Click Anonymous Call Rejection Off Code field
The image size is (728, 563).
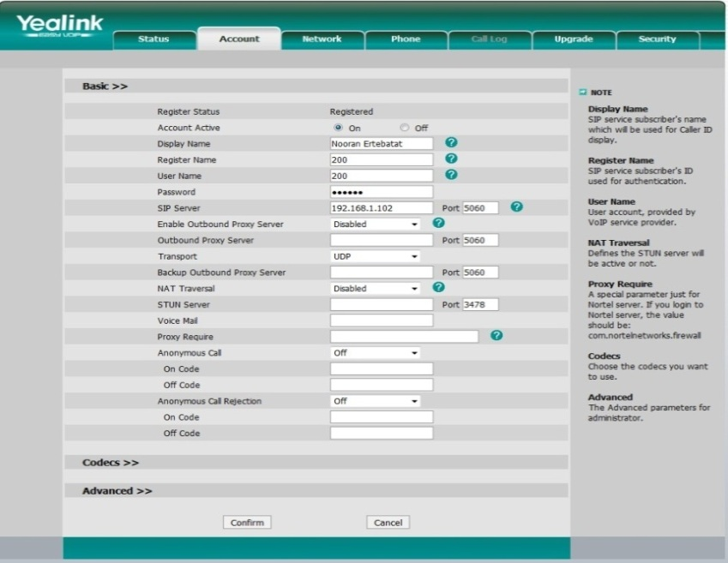[382, 433]
